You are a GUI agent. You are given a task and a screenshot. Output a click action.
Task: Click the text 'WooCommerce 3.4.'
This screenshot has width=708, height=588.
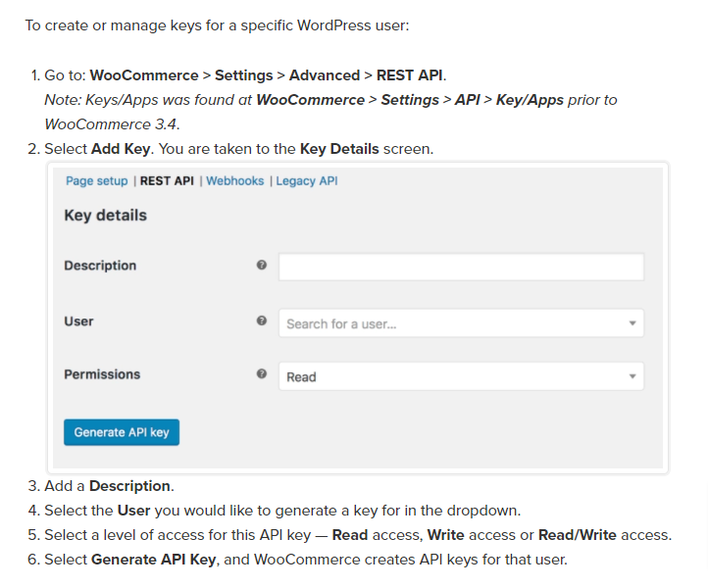coord(112,124)
